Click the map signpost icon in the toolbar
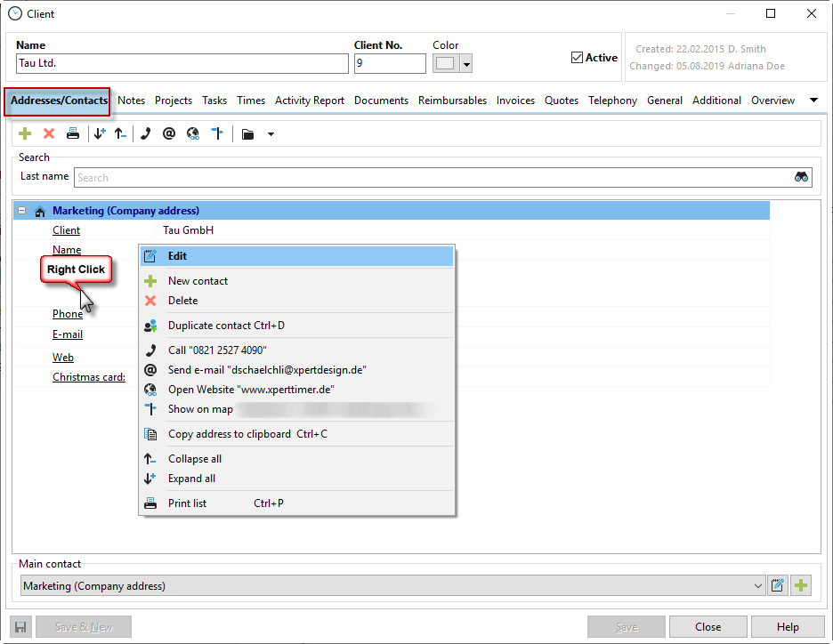Viewport: 833px width, 644px height. 216,134
